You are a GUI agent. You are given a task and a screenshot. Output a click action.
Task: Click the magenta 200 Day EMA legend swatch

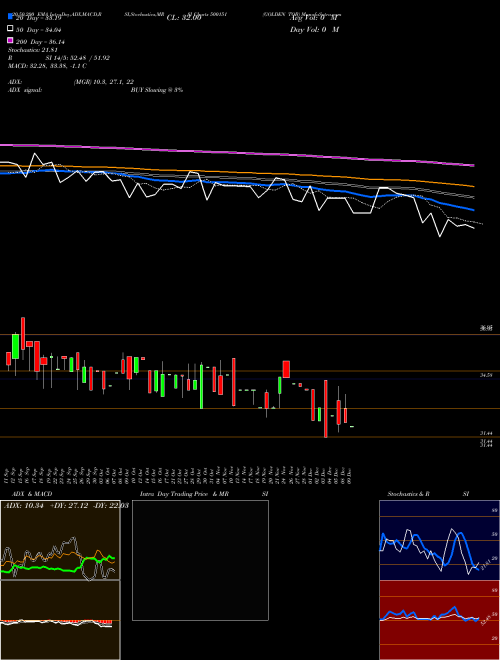pyautogui.click(x=11, y=40)
